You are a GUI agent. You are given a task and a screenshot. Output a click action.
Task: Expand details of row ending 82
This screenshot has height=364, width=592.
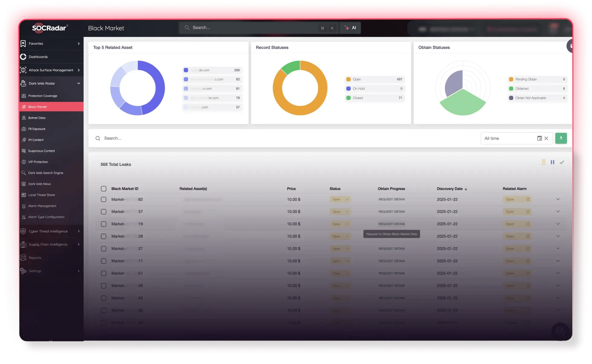[558, 199]
